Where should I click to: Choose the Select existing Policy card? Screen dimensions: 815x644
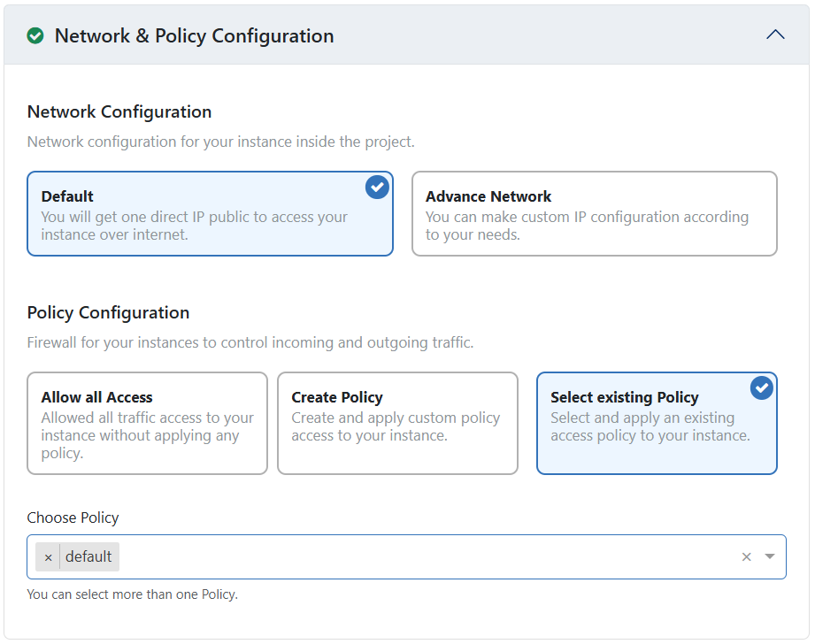coord(656,424)
